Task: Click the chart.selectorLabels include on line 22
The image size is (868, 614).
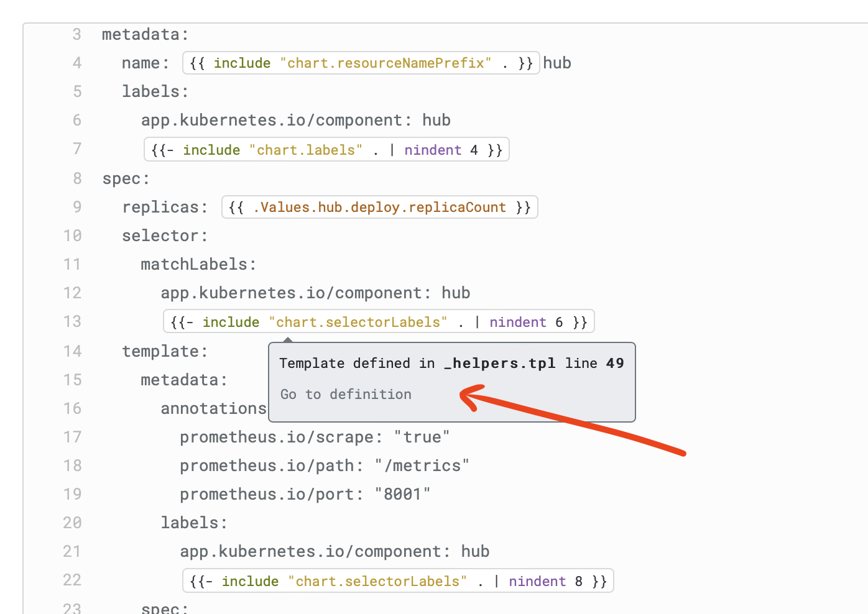Action: pyautogui.click(x=397, y=580)
